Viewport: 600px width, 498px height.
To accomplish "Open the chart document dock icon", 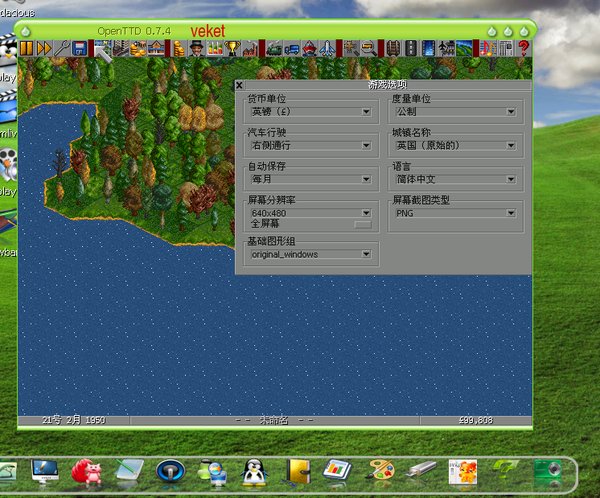I will (x=337, y=470).
